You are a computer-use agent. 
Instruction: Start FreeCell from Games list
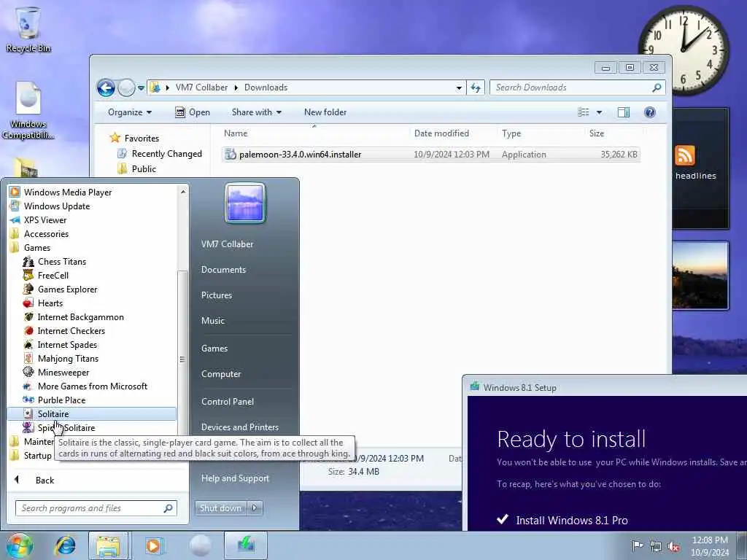53,275
